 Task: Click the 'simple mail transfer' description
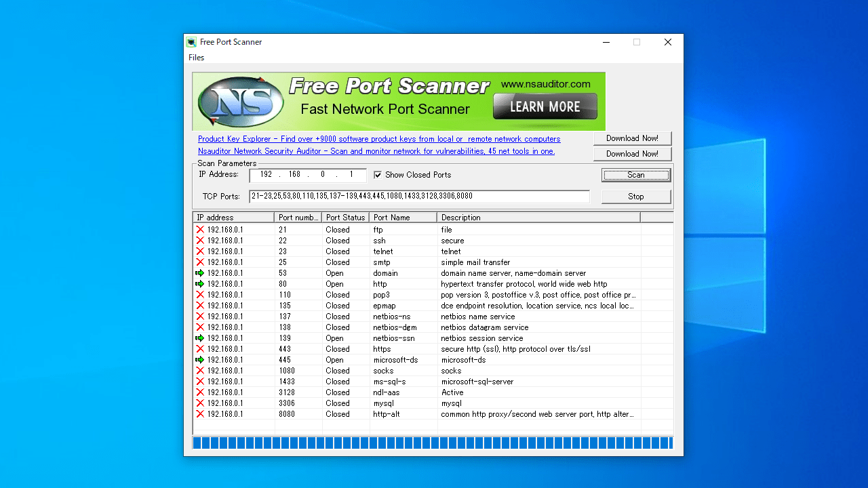(x=475, y=262)
